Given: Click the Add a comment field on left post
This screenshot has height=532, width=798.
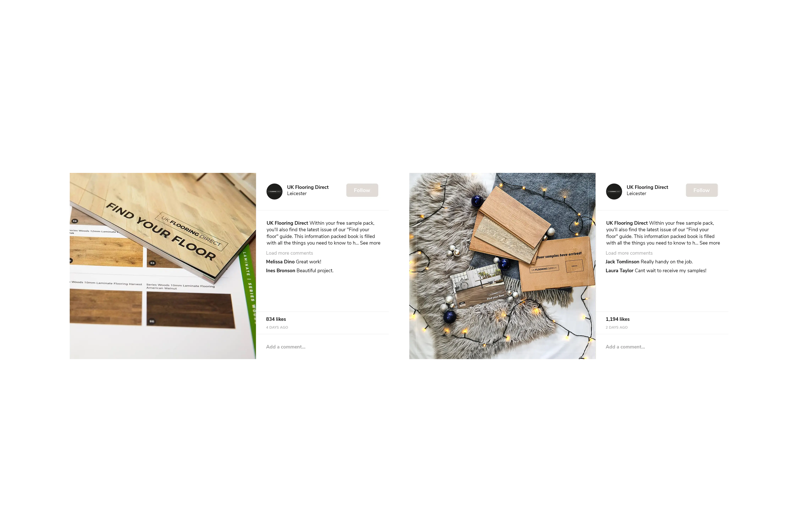Looking at the screenshot, I should pos(322,347).
